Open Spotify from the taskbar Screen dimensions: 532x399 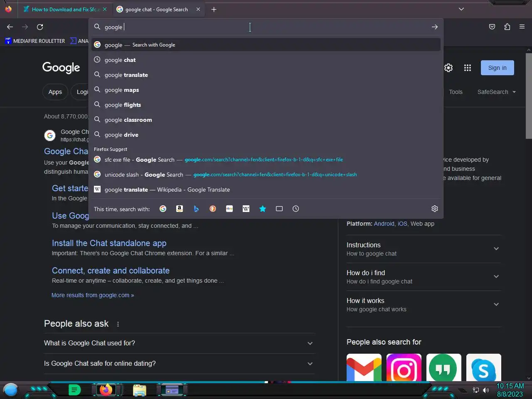pyautogui.click(x=74, y=390)
